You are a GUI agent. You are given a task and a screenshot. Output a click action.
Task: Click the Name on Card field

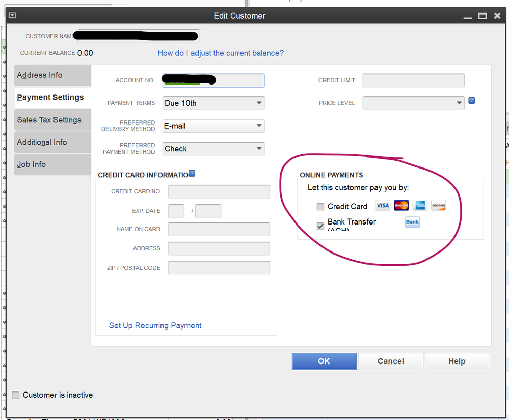[x=219, y=229]
